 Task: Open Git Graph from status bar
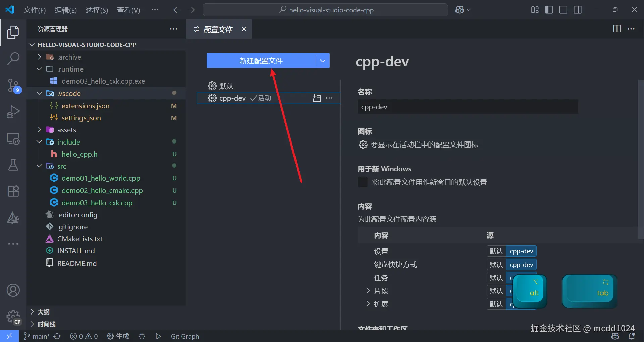tap(185, 336)
